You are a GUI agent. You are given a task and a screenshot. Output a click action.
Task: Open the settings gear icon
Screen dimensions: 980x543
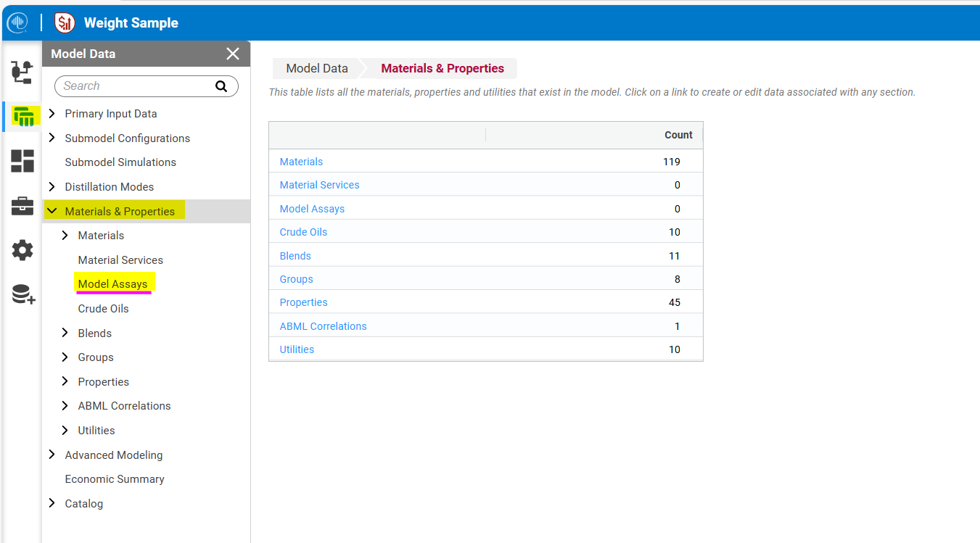pos(22,250)
